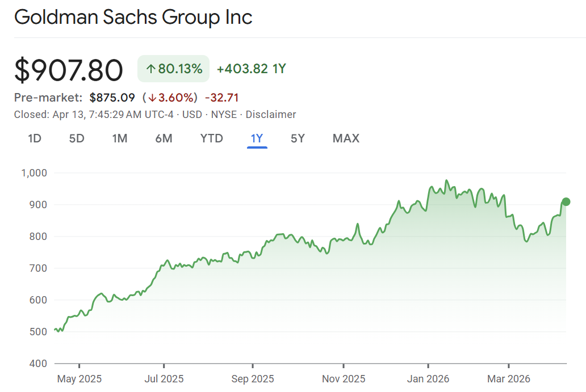Switch to the 5D range tab
The height and width of the screenshot is (392, 586).
[x=77, y=138]
